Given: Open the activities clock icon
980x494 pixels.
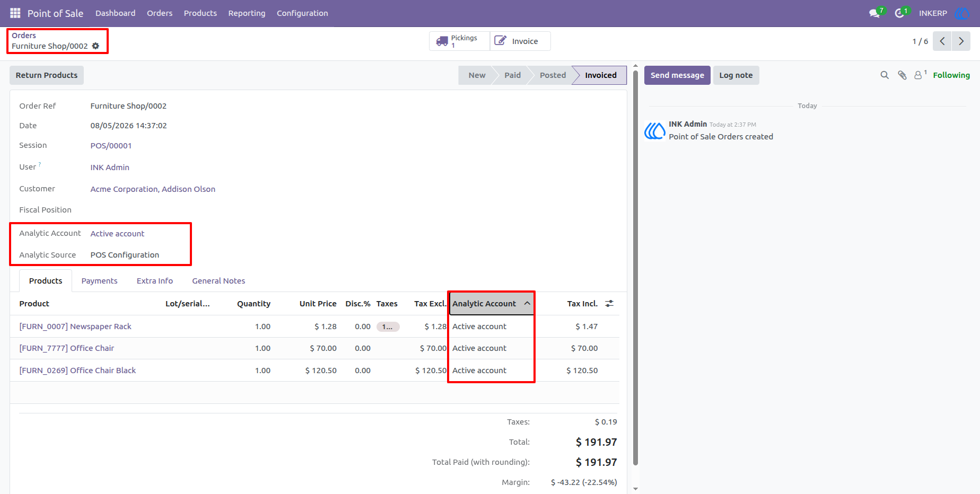Looking at the screenshot, I should 899,13.
